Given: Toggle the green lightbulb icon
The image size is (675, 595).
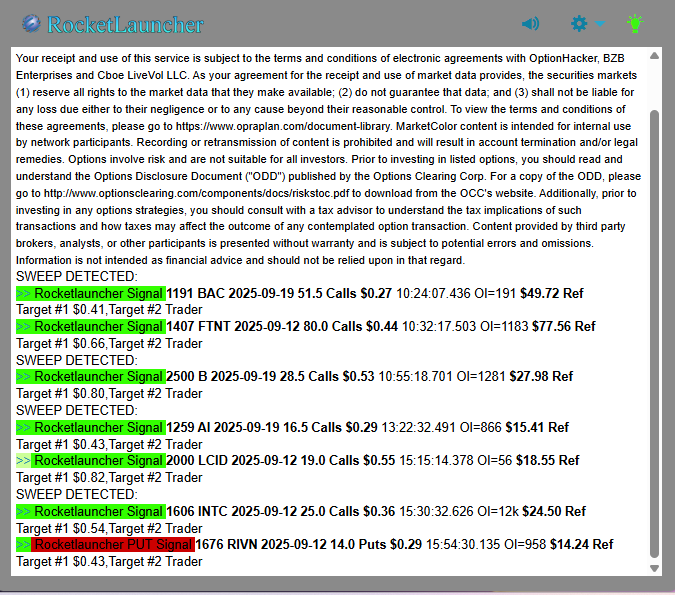Looking at the screenshot, I should [634, 24].
